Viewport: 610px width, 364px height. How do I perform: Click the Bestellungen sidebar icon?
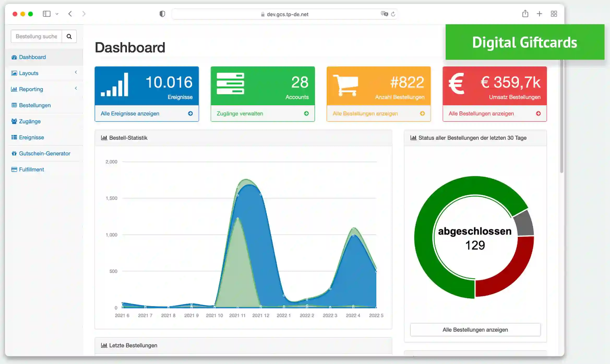coord(14,105)
